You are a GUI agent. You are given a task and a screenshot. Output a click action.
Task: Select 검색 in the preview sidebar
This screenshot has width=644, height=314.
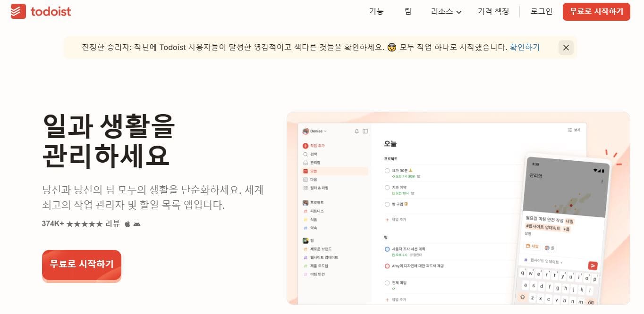tap(310, 154)
